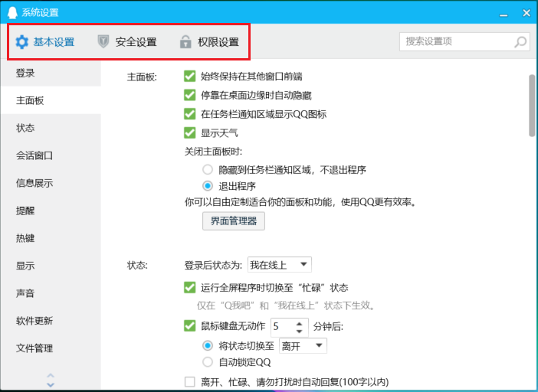
Task: Click the 分钟后: label
Action: (328, 327)
